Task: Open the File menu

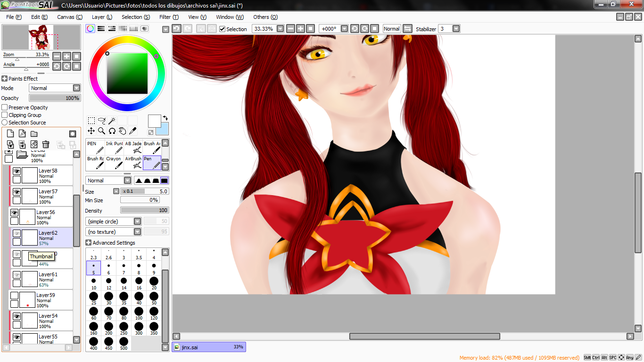Action: tap(14, 17)
